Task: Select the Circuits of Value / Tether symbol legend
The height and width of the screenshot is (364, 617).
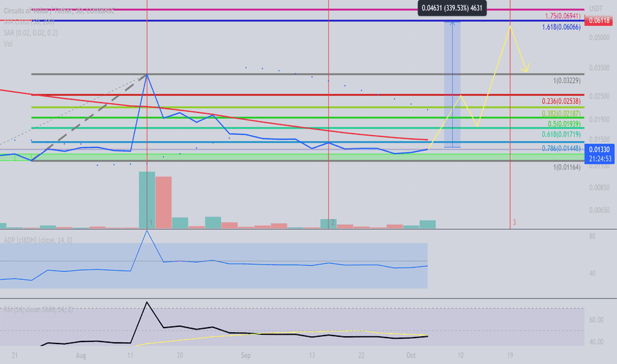Action: click(x=59, y=11)
